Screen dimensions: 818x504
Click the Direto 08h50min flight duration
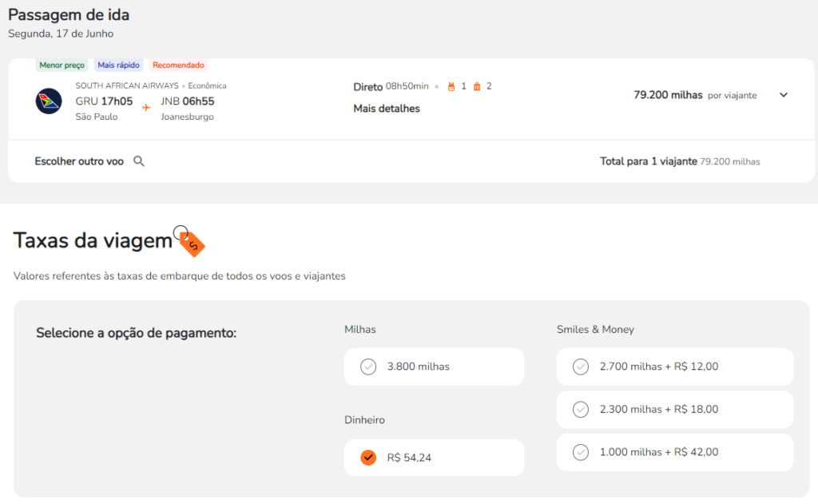391,86
